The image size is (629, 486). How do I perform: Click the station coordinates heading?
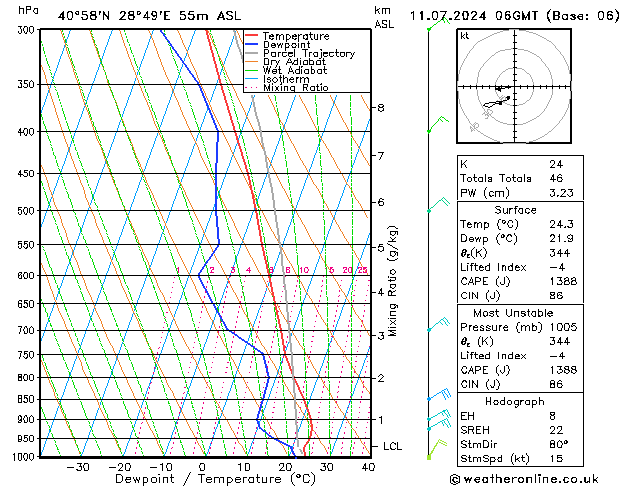pyautogui.click(x=149, y=16)
